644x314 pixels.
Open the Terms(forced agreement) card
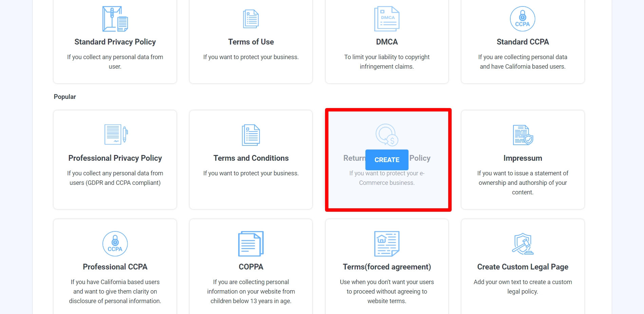(x=387, y=267)
